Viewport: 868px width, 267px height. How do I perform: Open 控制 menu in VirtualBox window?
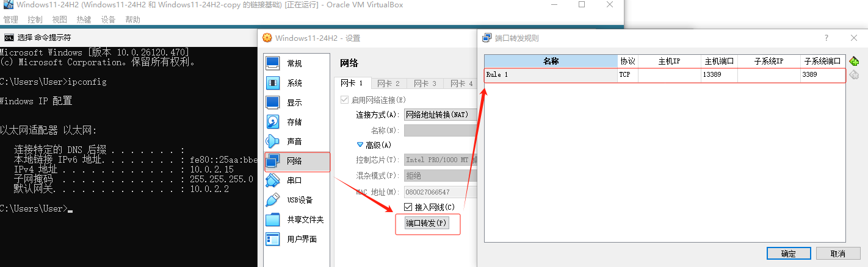pyautogui.click(x=35, y=20)
